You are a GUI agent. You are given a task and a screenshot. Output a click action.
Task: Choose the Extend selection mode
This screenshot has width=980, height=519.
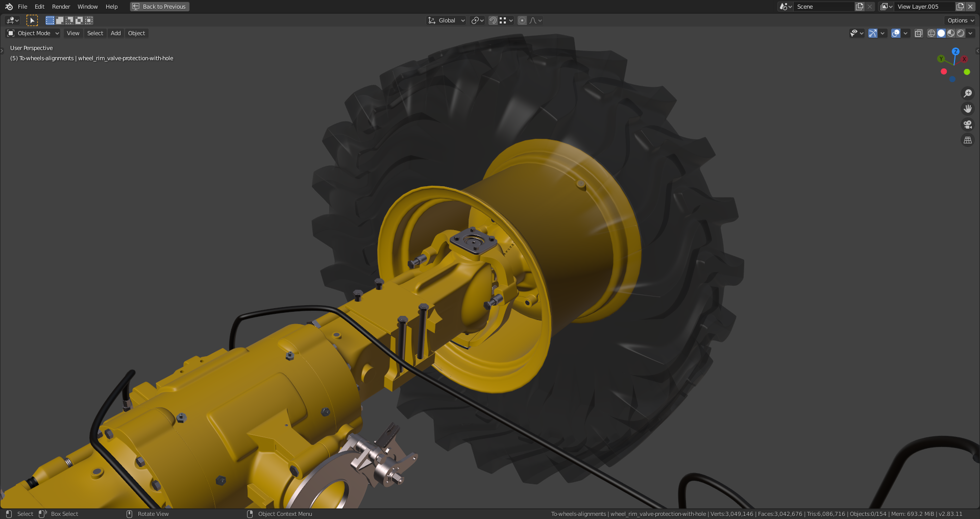tap(59, 20)
